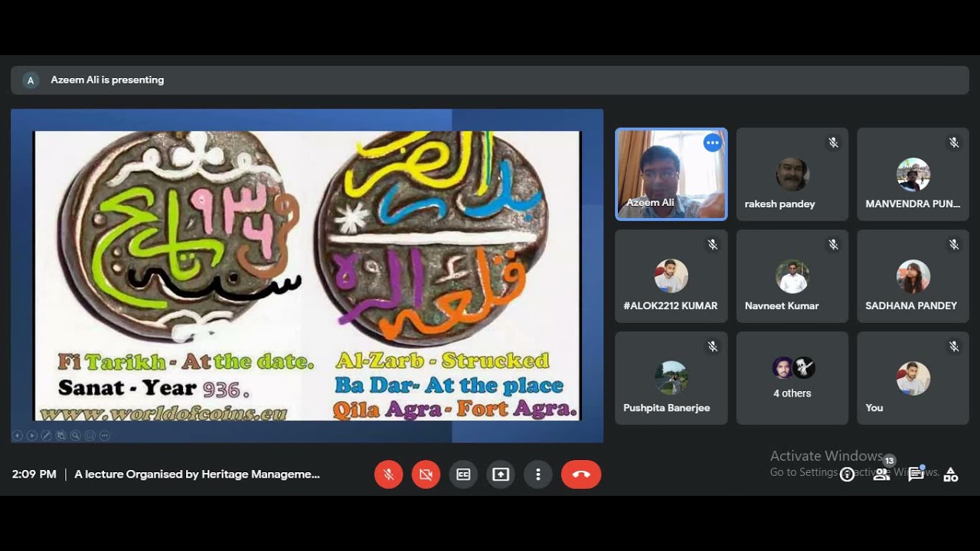Click muted mic icon on 'You' tile
980x551 pixels.
(x=954, y=346)
